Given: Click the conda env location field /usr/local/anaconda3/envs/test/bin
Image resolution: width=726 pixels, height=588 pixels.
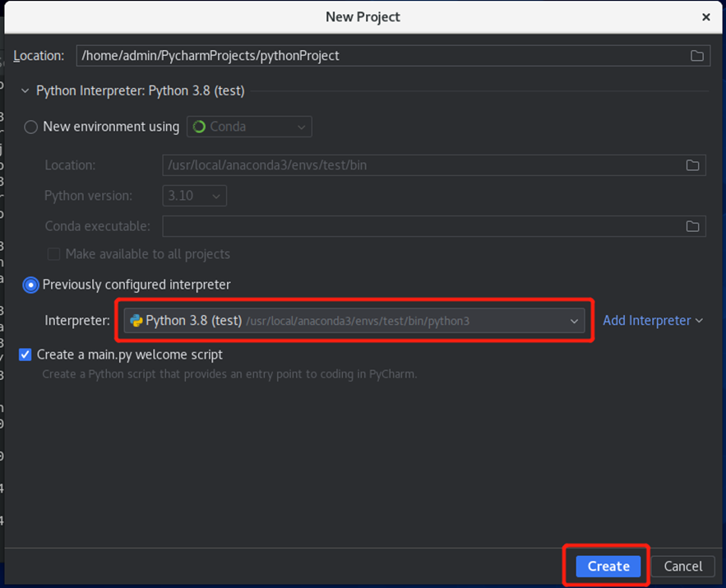Looking at the screenshot, I should 434,165.
